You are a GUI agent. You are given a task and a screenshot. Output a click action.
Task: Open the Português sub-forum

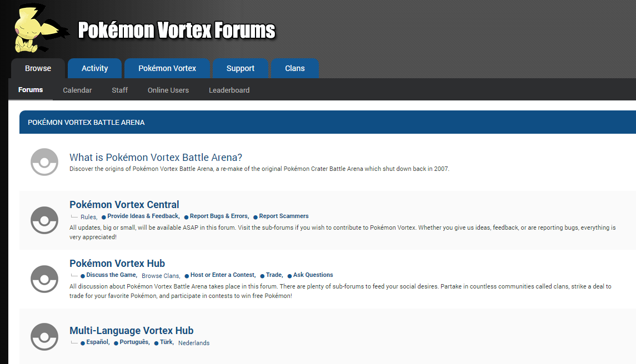click(134, 342)
